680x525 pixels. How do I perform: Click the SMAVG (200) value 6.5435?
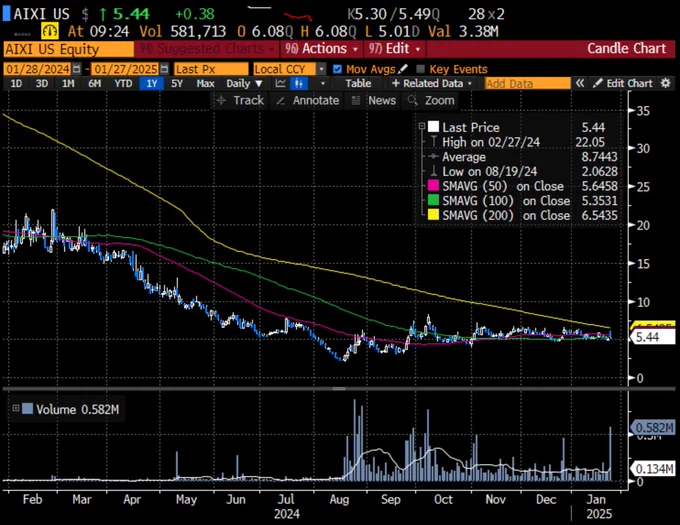[599, 215]
